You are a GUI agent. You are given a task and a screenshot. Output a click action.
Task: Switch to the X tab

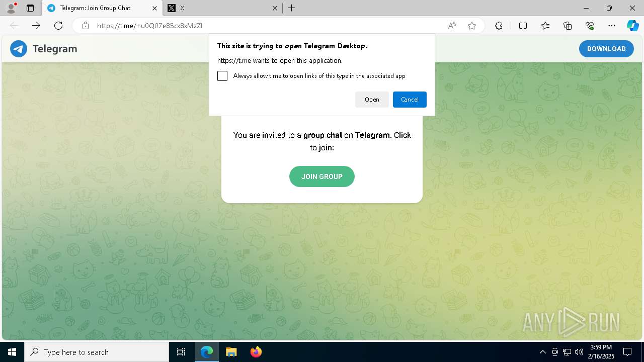(x=223, y=8)
